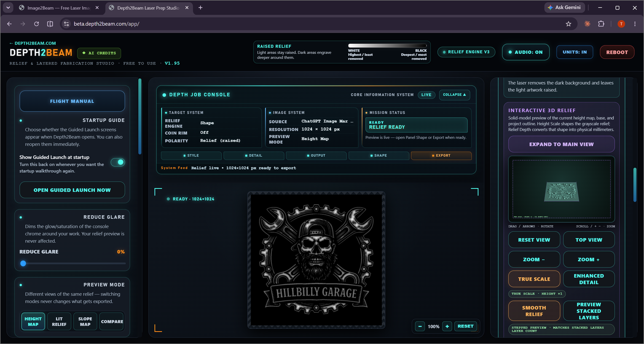Open the AI Credits badge

tap(99, 53)
